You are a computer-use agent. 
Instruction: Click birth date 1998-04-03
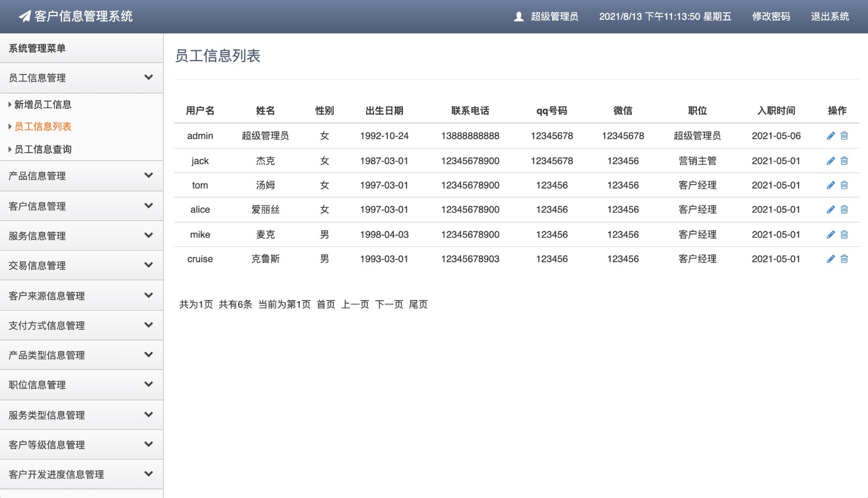click(384, 235)
